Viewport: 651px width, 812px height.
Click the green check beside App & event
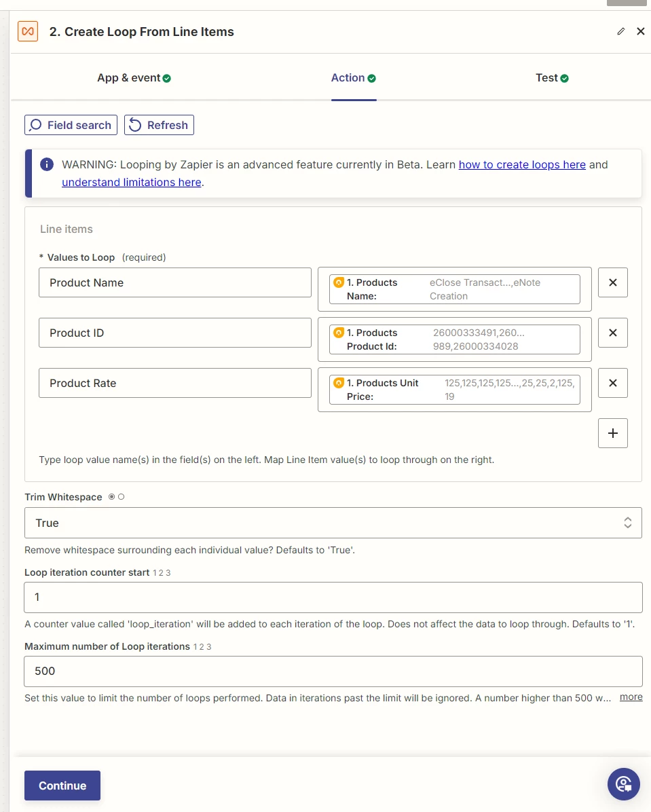click(x=167, y=79)
